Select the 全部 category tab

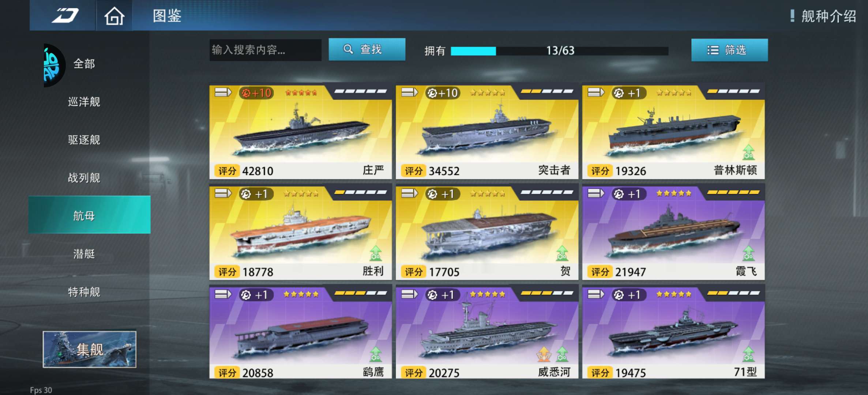(x=84, y=64)
